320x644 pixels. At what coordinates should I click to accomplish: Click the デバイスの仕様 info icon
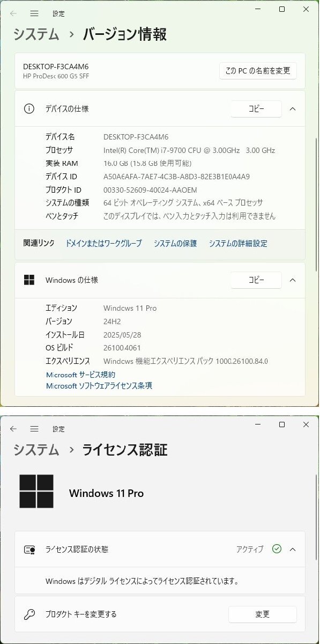point(29,108)
